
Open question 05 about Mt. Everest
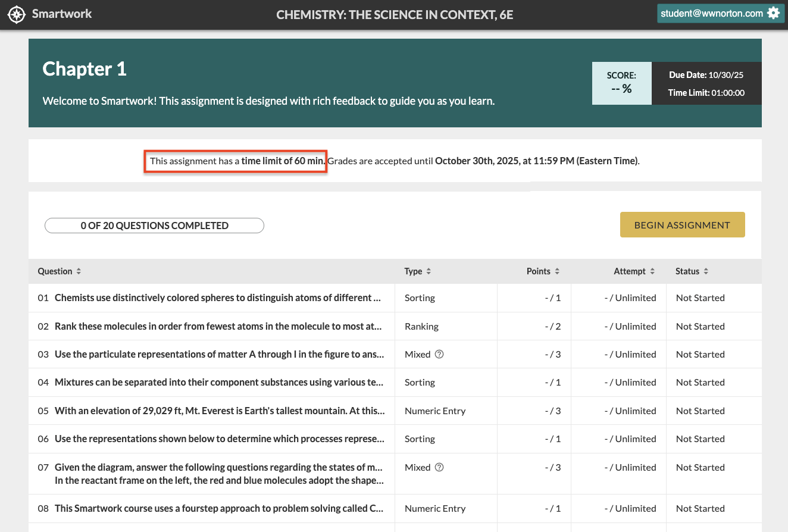[220, 411]
